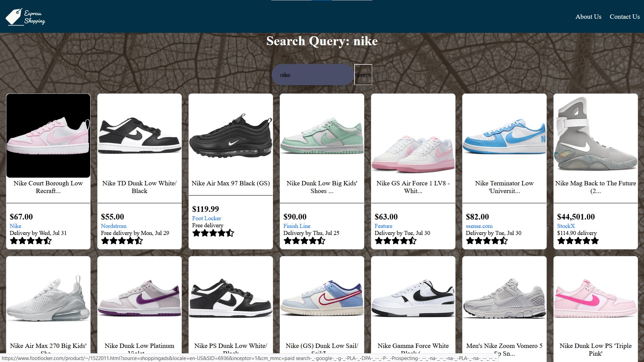Select the $119.99 price

[x=206, y=209]
